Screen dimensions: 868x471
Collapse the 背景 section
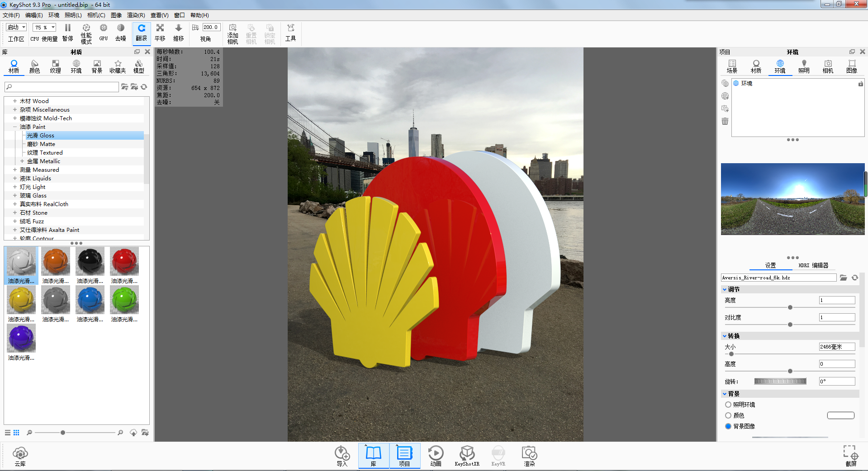click(725, 394)
